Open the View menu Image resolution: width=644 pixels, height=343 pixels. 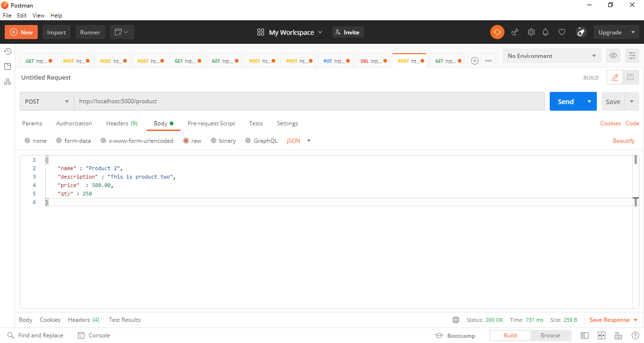39,16
